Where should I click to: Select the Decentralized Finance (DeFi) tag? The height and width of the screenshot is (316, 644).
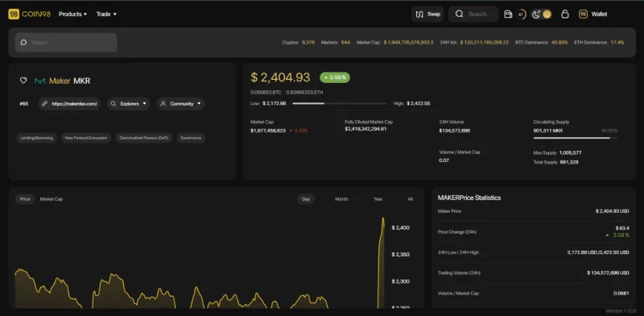pyautogui.click(x=144, y=138)
